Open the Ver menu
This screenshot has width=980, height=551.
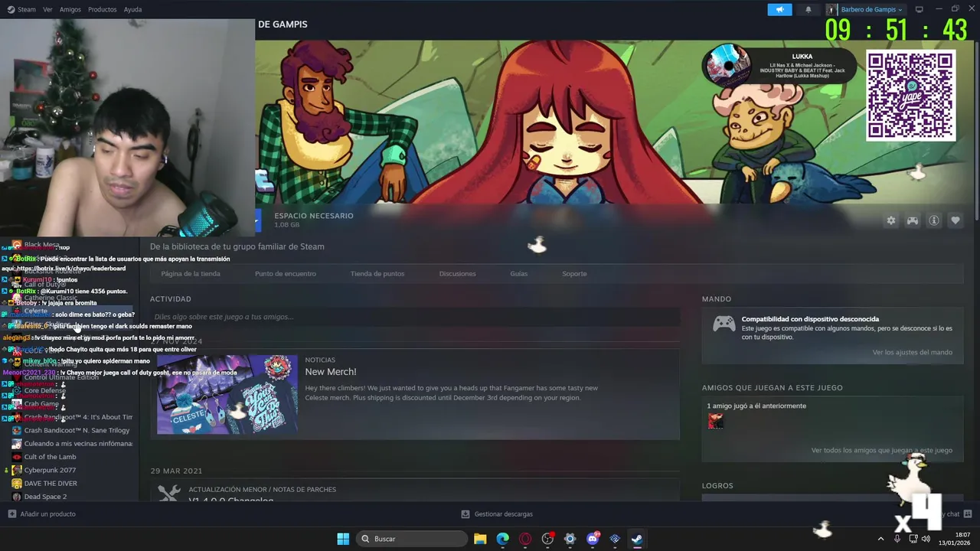tap(47, 9)
